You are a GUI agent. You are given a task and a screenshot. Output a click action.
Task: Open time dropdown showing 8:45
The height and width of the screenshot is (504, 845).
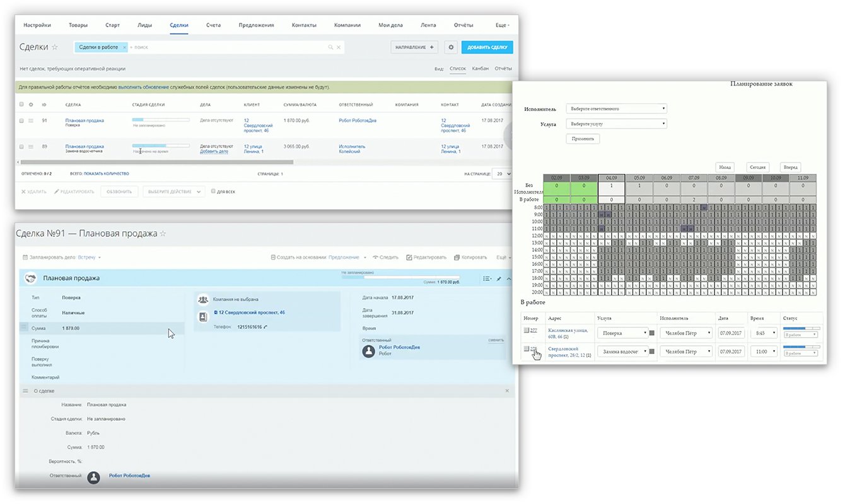coord(763,333)
